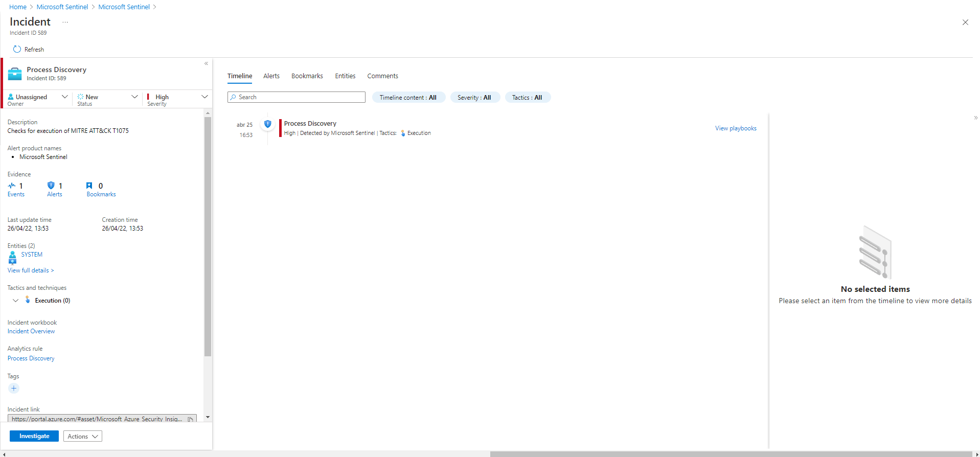Click the search magnifier icon
The width and height of the screenshot is (980, 457).
point(233,97)
